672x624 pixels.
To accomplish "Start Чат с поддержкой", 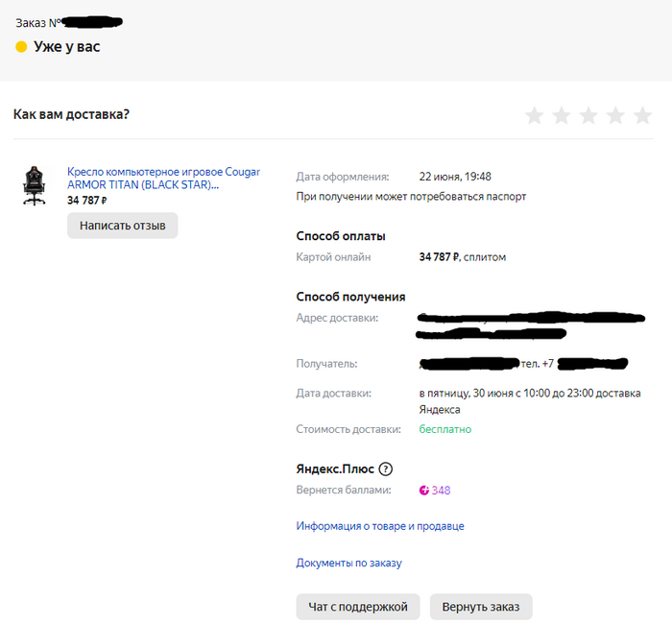I will point(358,607).
